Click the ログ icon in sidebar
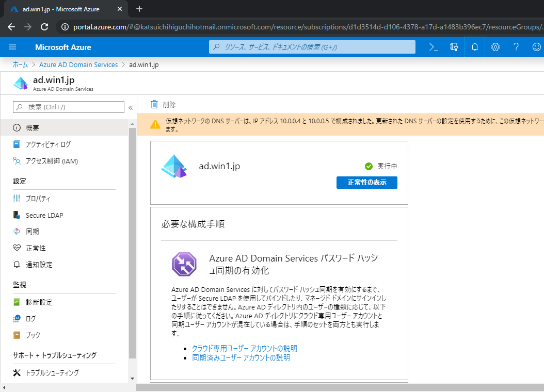The width and height of the screenshot is (544, 392). (17, 319)
